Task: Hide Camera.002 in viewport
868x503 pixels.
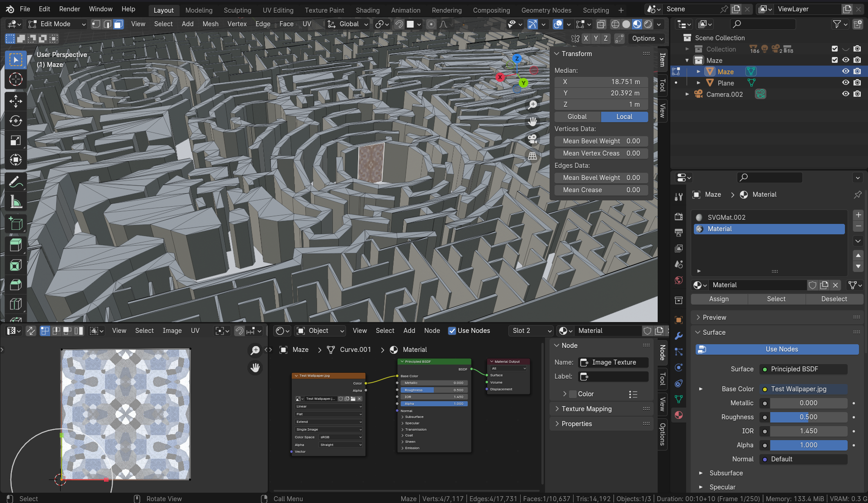Action: click(845, 94)
